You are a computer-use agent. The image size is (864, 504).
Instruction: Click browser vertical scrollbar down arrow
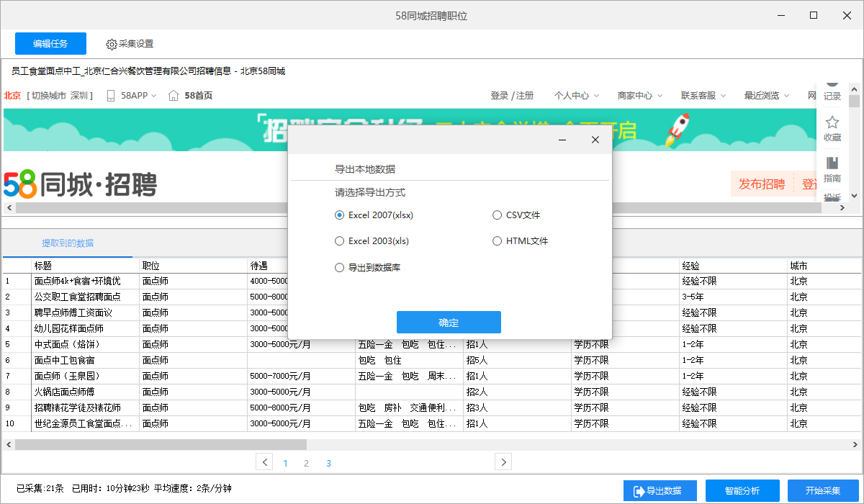pos(854,196)
